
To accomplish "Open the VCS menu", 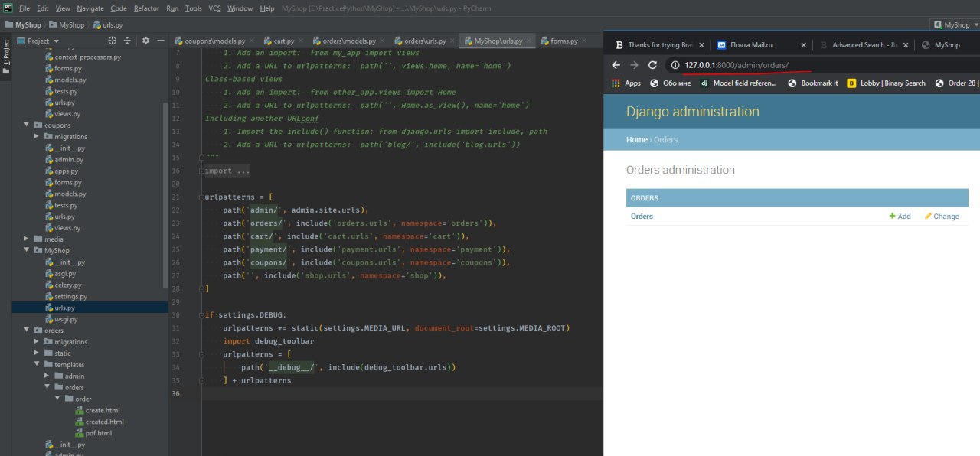I will click(x=214, y=8).
